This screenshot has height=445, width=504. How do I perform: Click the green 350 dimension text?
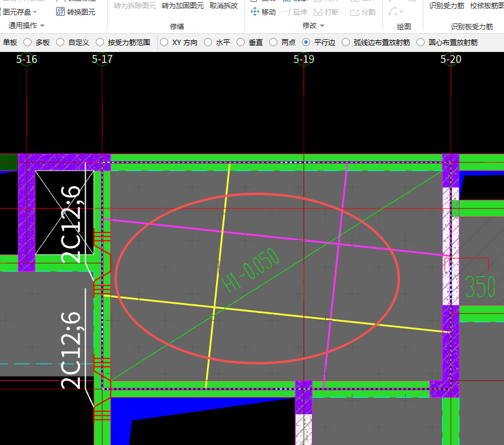click(x=480, y=286)
